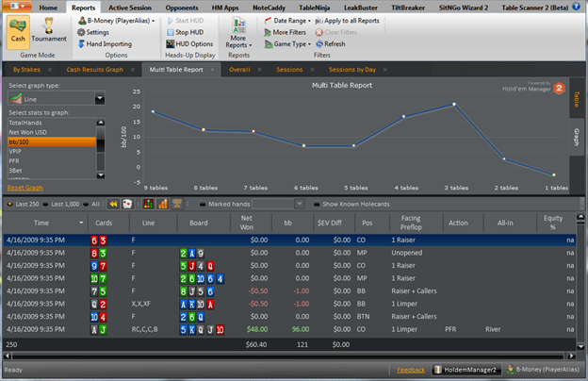Screen dimensions: 588x381
Task: Open the Date Range dropdown
Action: pyautogui.click(x=287, y=21)
